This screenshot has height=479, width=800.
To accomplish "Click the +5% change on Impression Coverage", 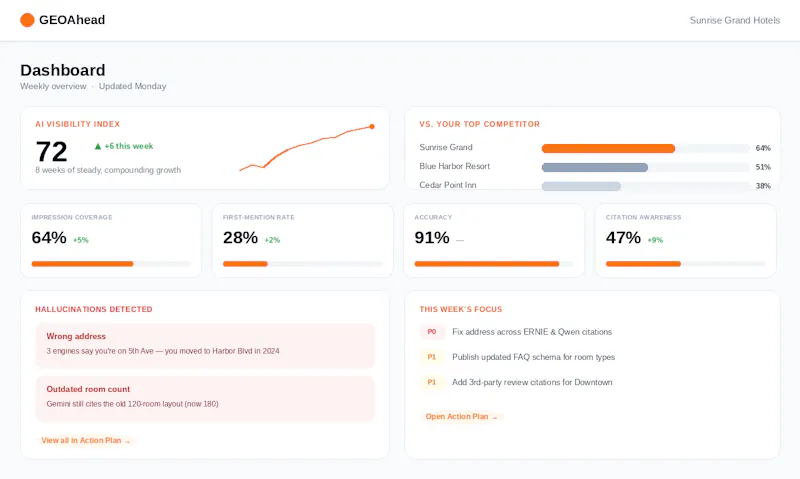I will coord(81,240).
